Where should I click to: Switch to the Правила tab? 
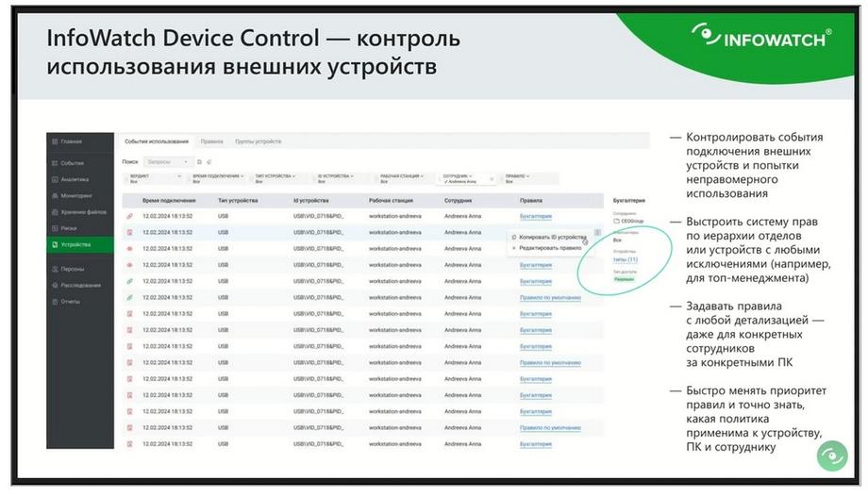pyautogui.click(x=212, y=141)
